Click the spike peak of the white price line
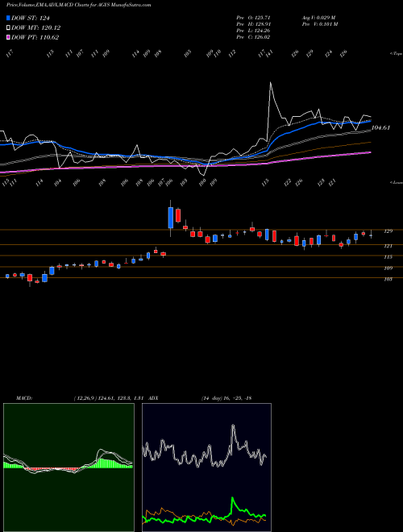Image resolution: width=403 pixels, height=532 pixels. [x=270, y=82]
